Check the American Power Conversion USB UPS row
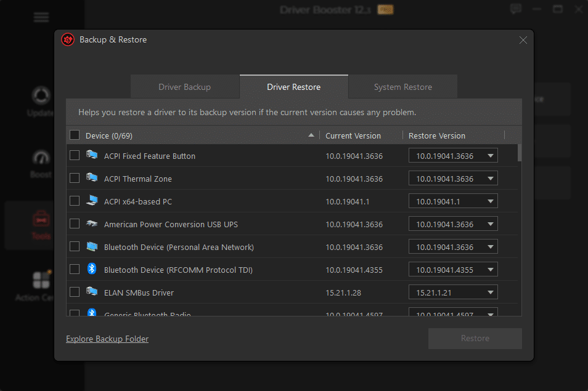Screen dimensions: 588x391 click(75, 224)
